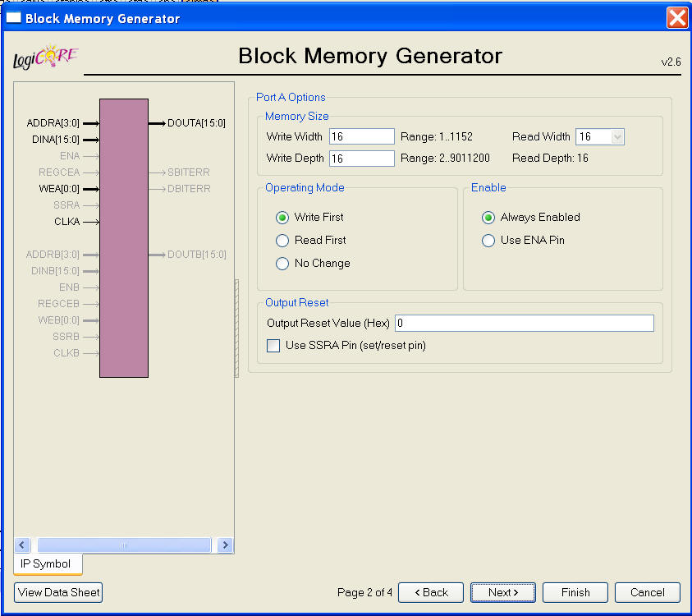Click the greyed ENA port label
Viewport: 692px width, 616px height.
click(x=70, y=156)
